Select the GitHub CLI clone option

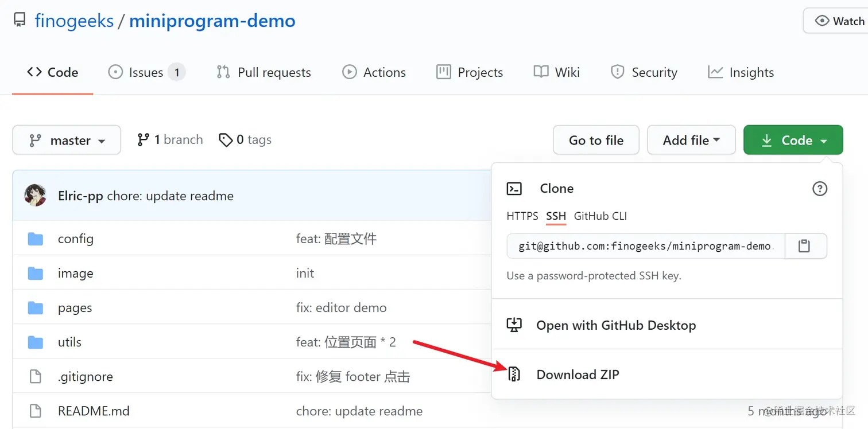[x=600, y=216]
